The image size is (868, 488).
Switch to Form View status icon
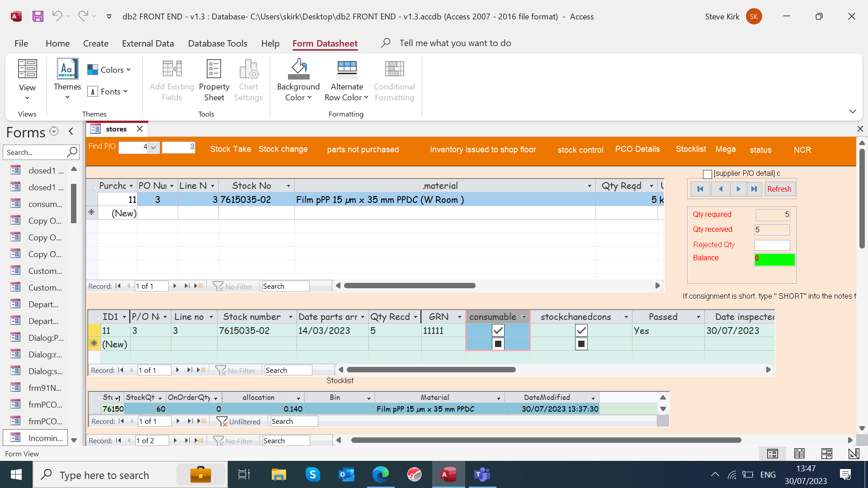(x=772, y=453)
